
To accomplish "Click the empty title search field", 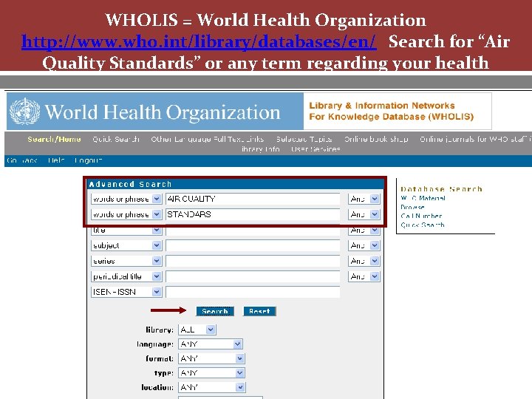I will [x=253, y=231].
